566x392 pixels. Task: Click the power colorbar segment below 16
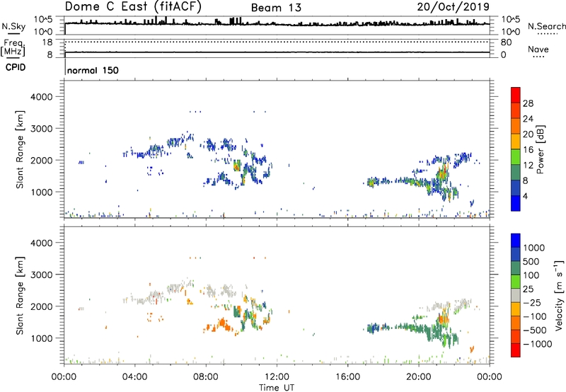coord(516,157)
